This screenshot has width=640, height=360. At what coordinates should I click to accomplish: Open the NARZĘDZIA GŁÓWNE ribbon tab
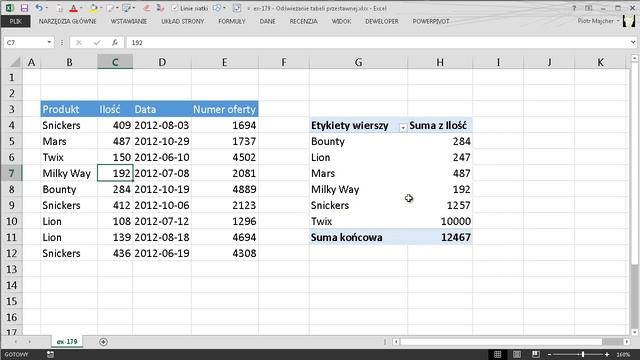[x=68, y=21]
